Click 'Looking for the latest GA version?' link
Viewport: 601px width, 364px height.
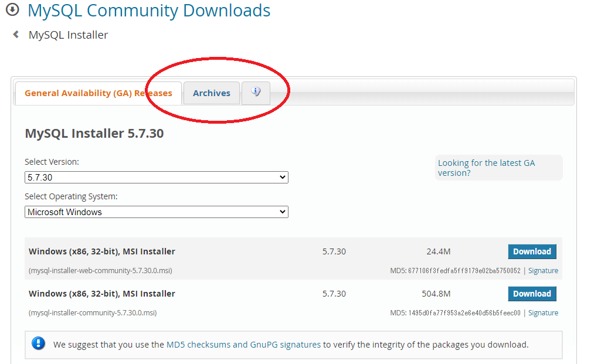(487, 168)
